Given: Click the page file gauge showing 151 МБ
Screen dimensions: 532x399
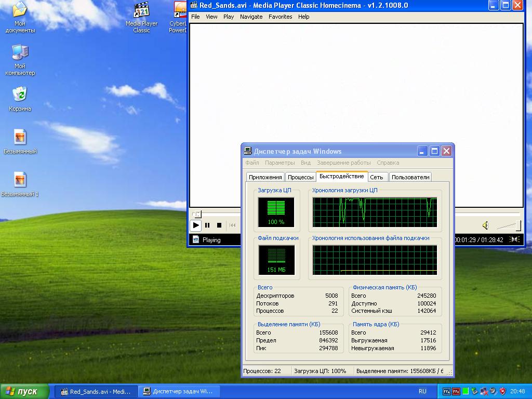Looking at the screenshot, I should tap(276, 260).
